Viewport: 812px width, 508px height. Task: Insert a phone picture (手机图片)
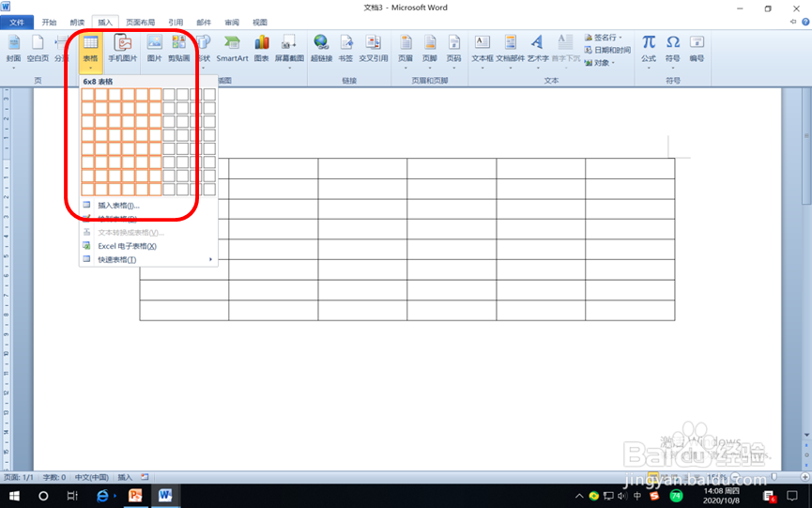[123, 49]
